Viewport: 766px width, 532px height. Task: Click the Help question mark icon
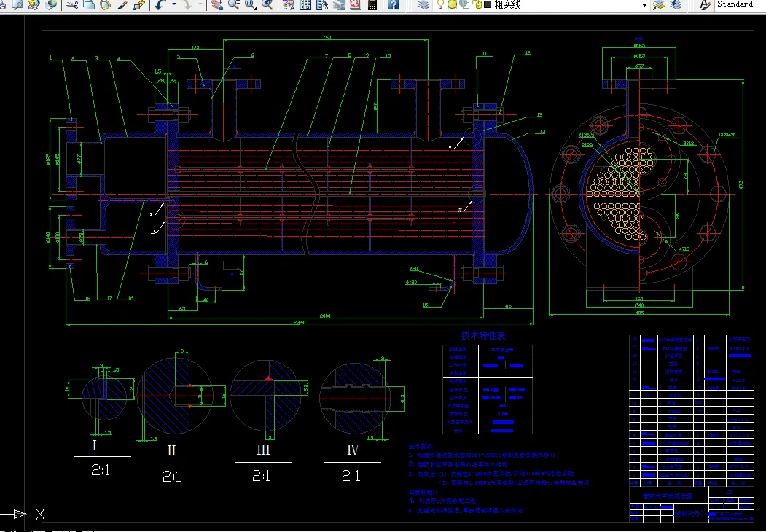(394, 5)
